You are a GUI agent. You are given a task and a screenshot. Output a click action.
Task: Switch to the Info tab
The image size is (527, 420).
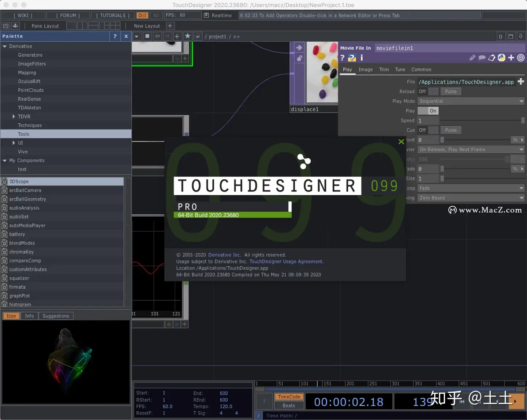point(29,316)
